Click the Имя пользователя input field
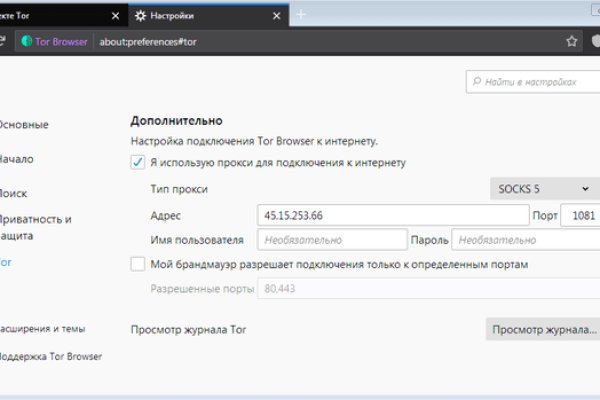 point(331,240)
